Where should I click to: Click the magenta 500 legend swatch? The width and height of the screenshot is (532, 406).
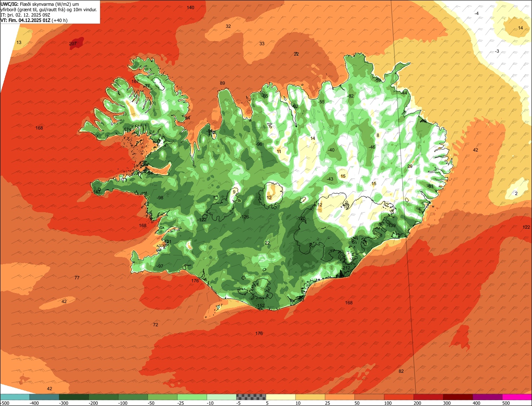[x=517, y=397]
